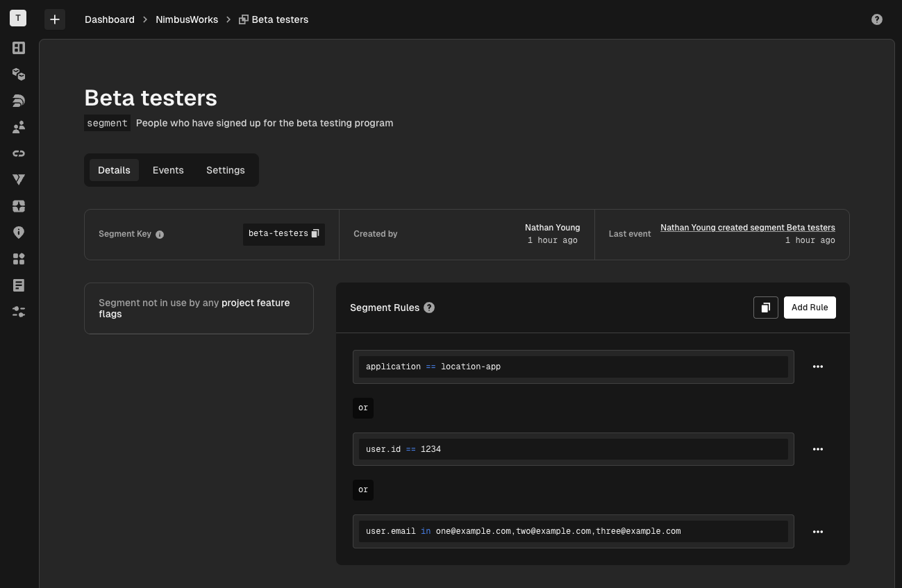Open the people icon in sidebar
Screen dimensions: 902x588
pos(19,127)
